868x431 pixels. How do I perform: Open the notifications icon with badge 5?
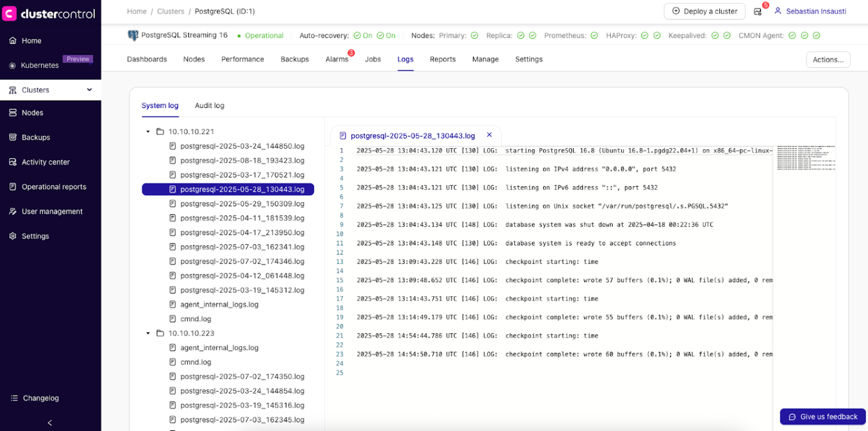(x=758, y=12)
